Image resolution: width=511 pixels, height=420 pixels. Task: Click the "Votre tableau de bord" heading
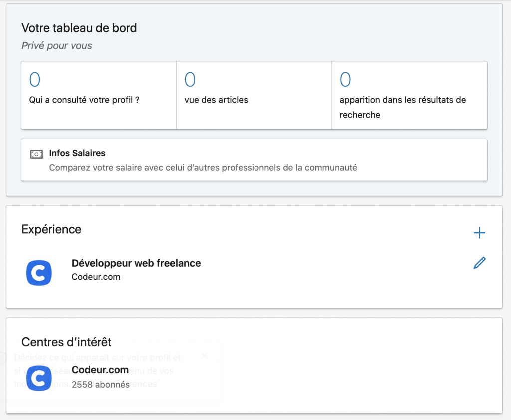tap(79, 28)
